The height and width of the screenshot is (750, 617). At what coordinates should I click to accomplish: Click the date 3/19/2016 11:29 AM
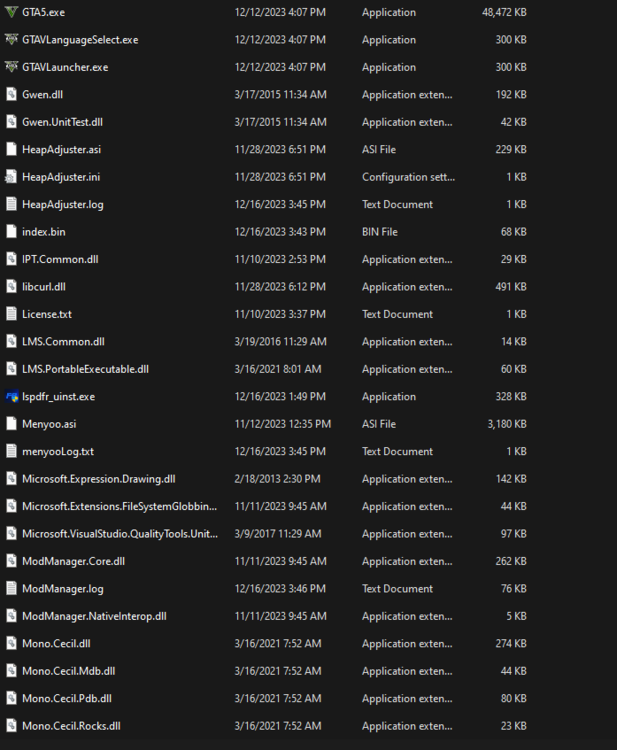click(x=280, y=342)
